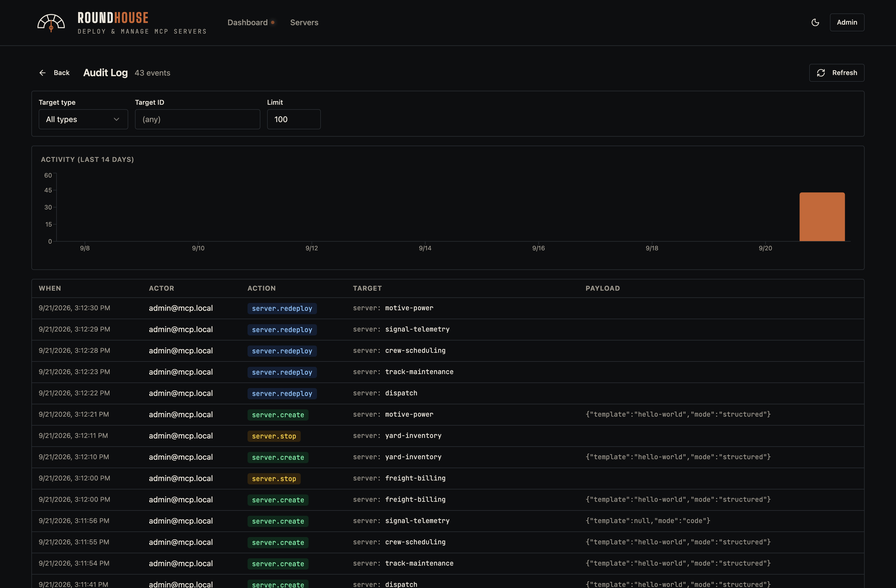Click freight-billing target in server.create row
The height and width of the screenshot is (588, 896).
click(415, 500)
